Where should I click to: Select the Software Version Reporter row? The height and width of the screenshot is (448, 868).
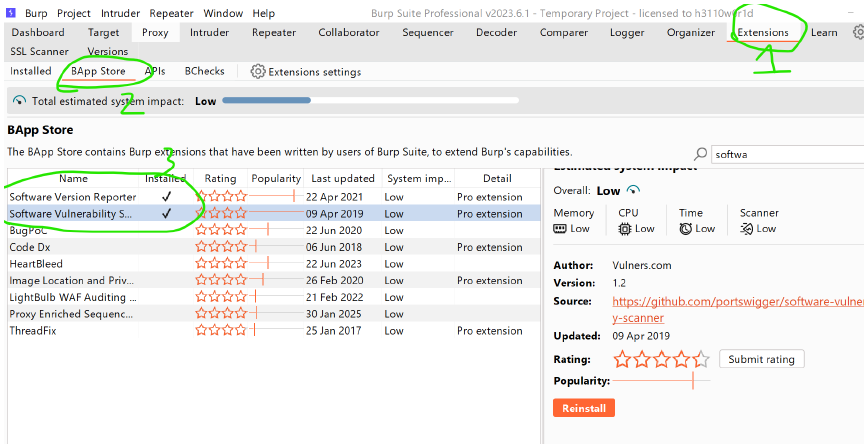click(274, 197)
